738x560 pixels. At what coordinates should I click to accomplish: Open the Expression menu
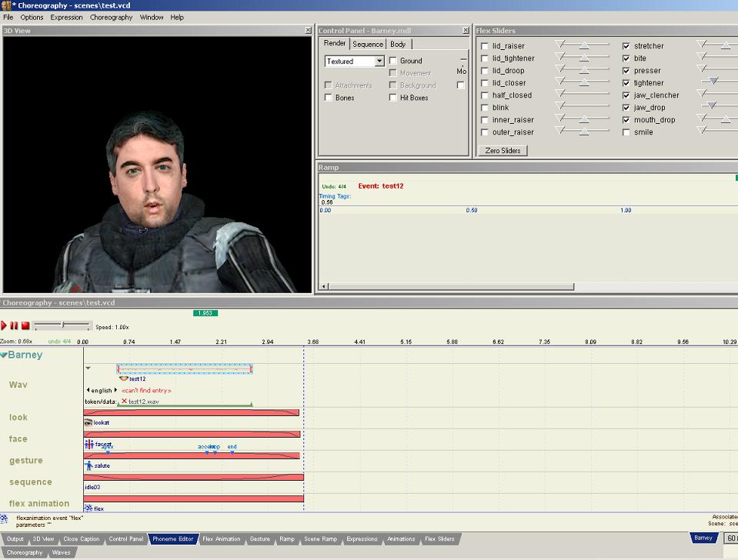66,18
